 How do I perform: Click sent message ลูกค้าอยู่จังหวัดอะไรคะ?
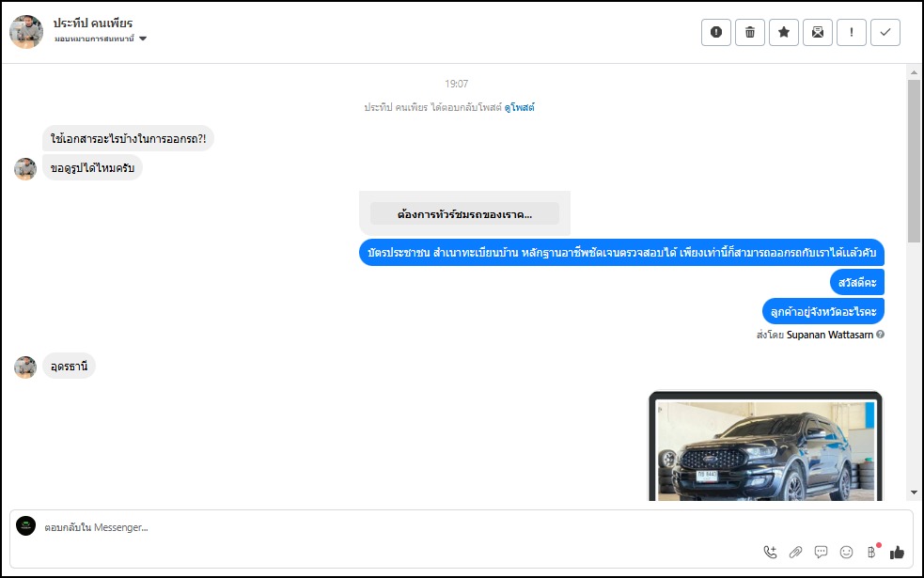[x=823, y=311]
